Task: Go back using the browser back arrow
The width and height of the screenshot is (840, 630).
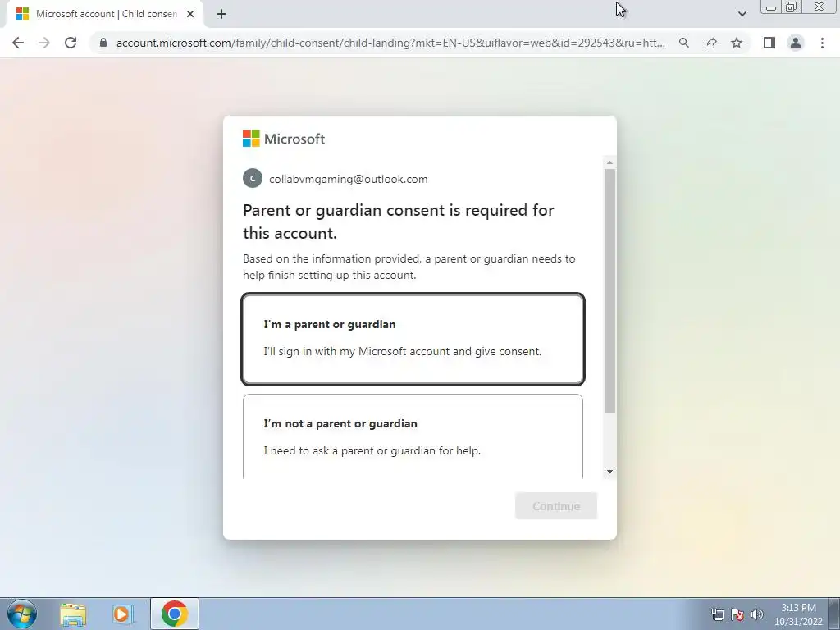Action: 18,43
